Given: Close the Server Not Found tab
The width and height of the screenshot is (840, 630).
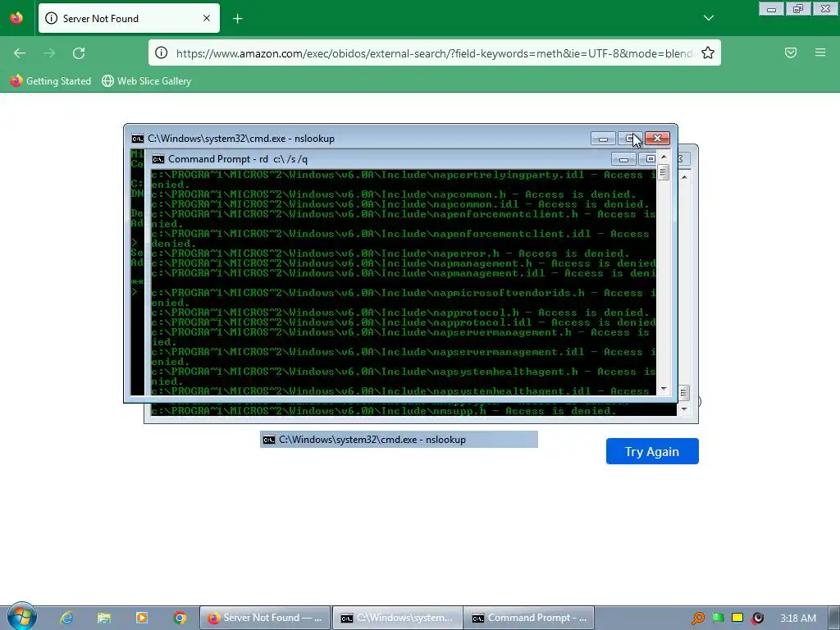Looking at the screenshot, I should pos(206,18).
